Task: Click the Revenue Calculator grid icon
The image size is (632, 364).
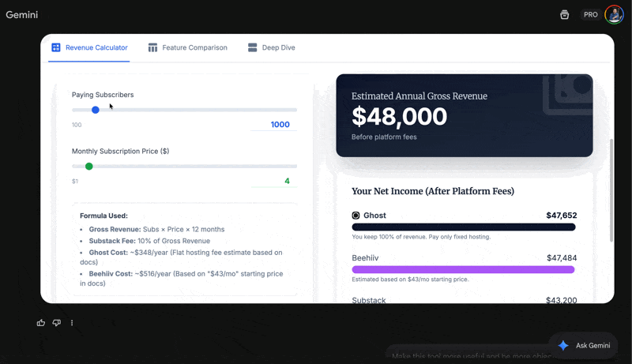Action: tap(56, 47)
